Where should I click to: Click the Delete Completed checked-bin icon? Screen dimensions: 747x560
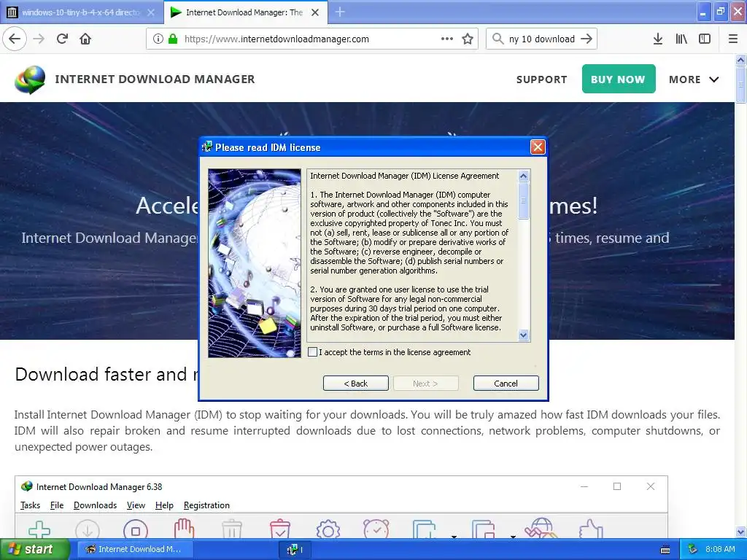pos(280,529)
